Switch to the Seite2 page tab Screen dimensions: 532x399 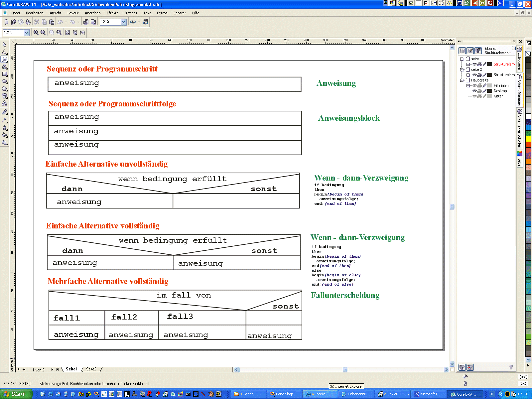click(x=91, y=369)
